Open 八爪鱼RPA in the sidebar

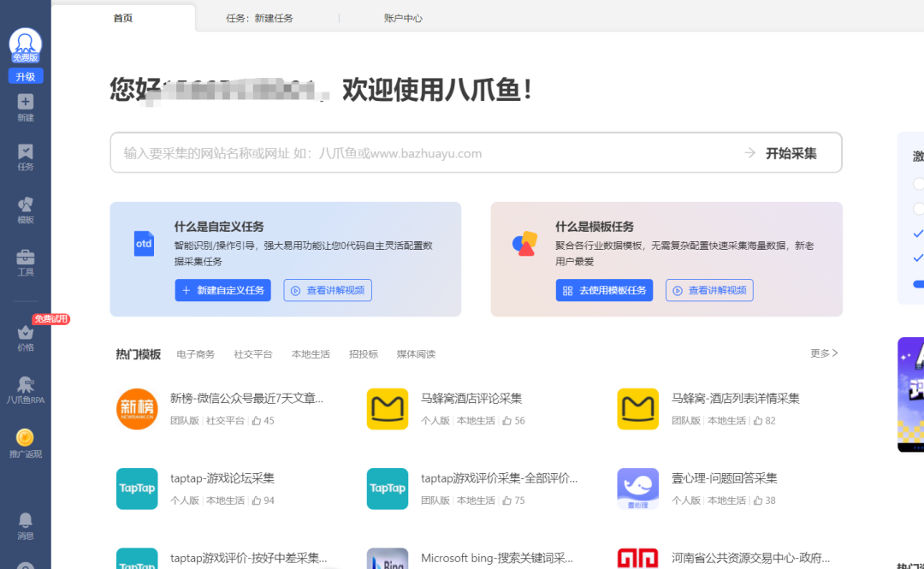pyautogui.click(x=26, y=390)
